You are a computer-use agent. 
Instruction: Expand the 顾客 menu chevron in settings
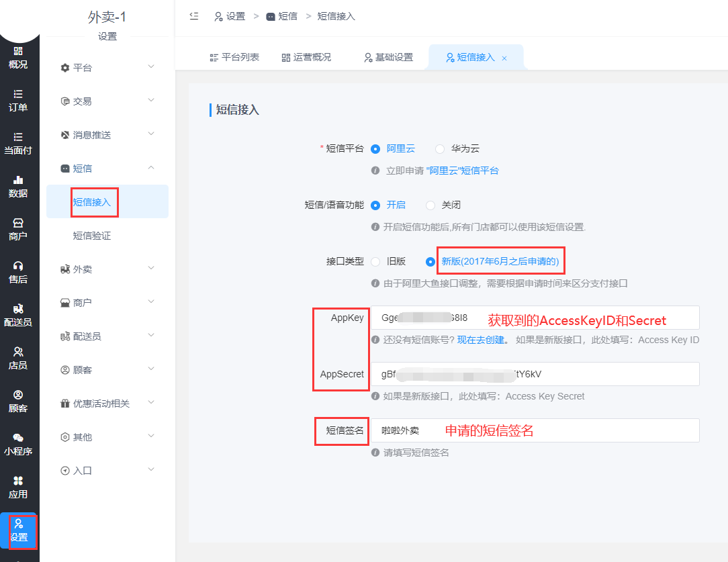tap(151, 369)
